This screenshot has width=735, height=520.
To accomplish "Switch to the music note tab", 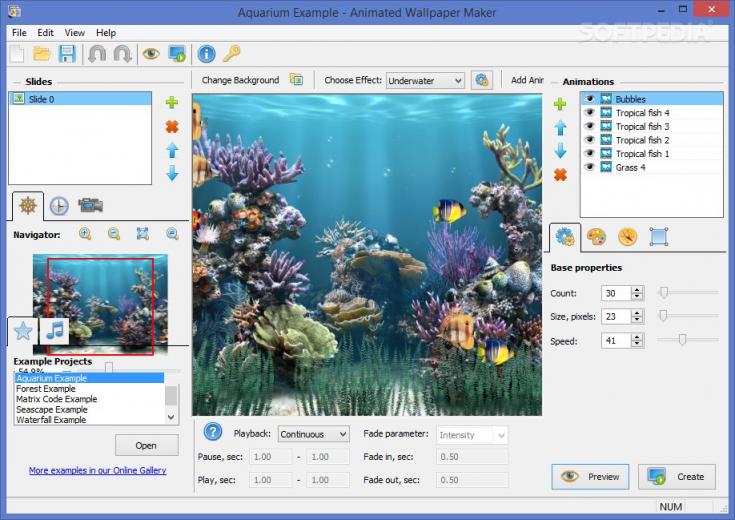I will (55, 331).
